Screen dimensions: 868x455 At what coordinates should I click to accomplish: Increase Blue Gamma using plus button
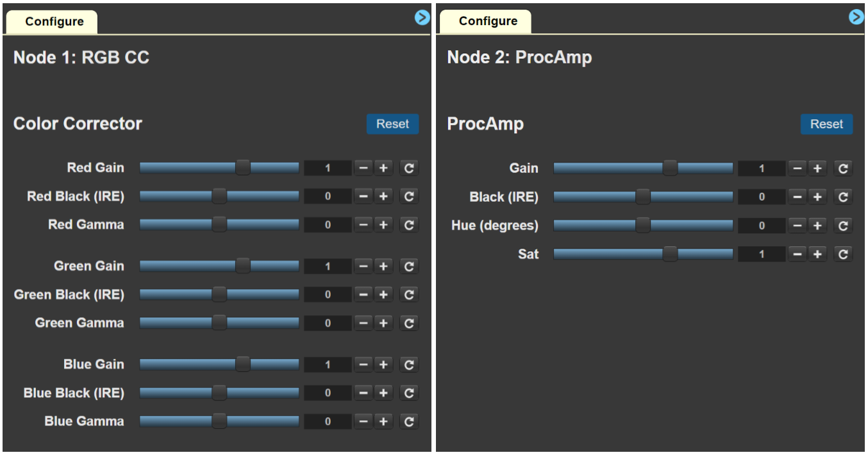(x=383, y=421)
